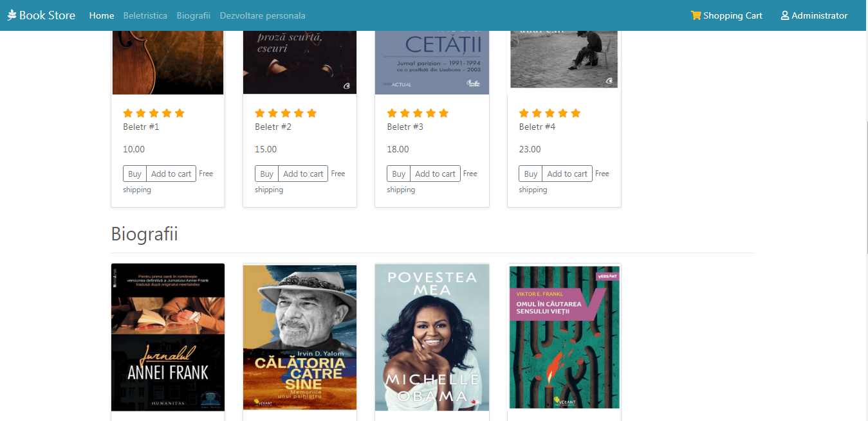Open the Biografii navigation menu item
The width and height of the screenshot is (868, 421).
(x=194, y=15)
